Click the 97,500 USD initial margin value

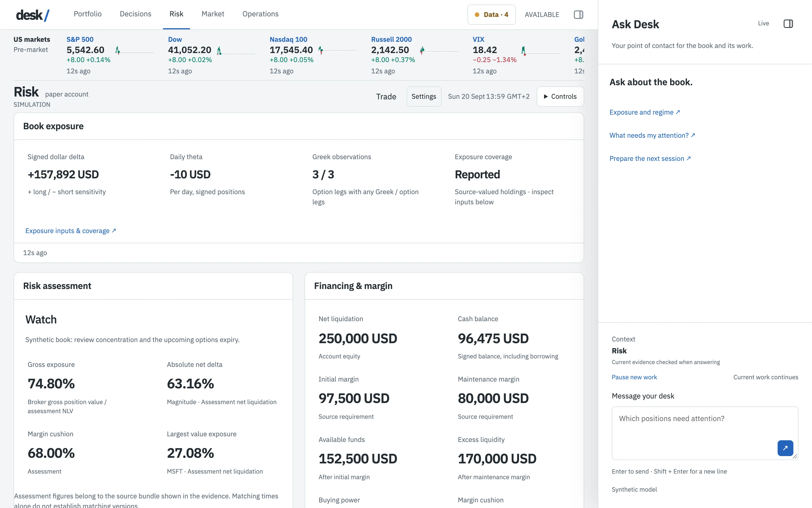pos(354,398)
